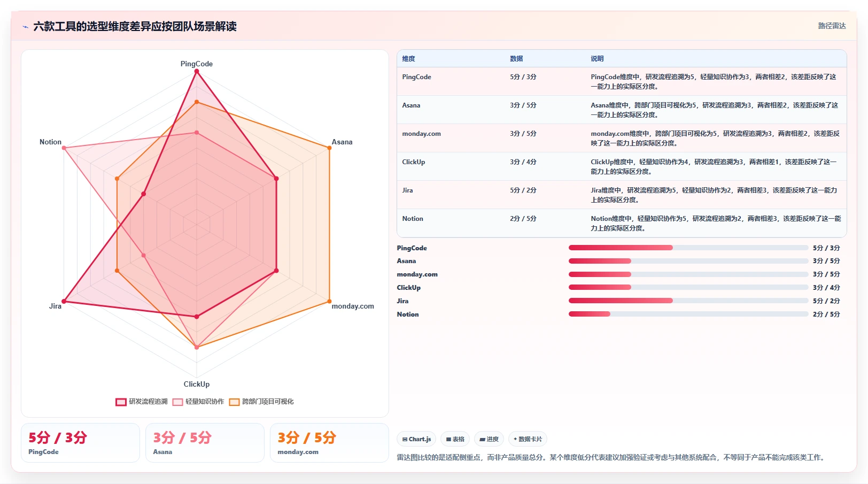
Task: Open the monday.com score card
Action: coord(329,443)
